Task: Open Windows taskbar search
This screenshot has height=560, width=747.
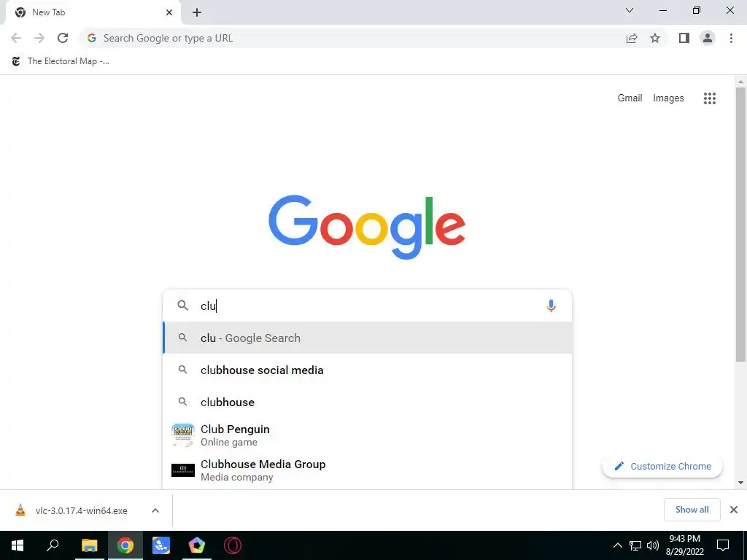Action: pyautogui.click(x=53, y=545)
